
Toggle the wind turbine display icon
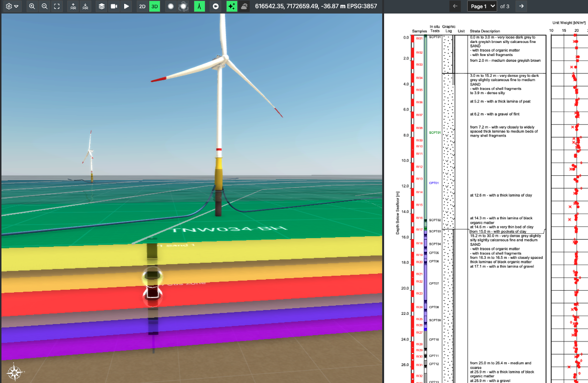[x=199, y=6]
